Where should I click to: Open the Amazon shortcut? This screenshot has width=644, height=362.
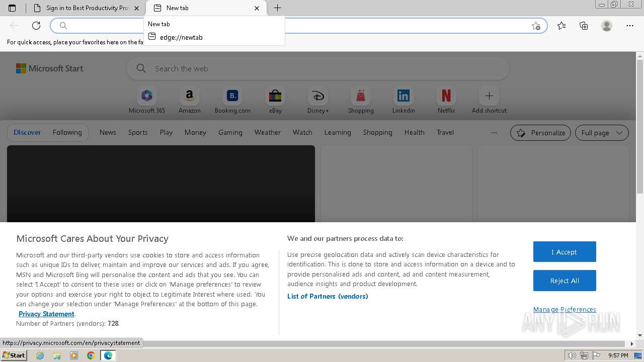(190, 101)
